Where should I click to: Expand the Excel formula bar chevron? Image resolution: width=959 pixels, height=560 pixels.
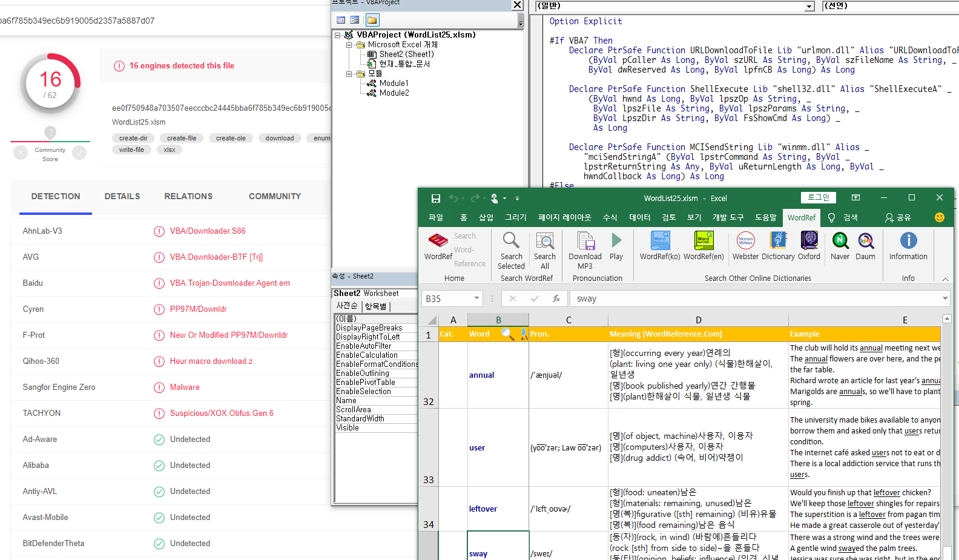[945, 298]
